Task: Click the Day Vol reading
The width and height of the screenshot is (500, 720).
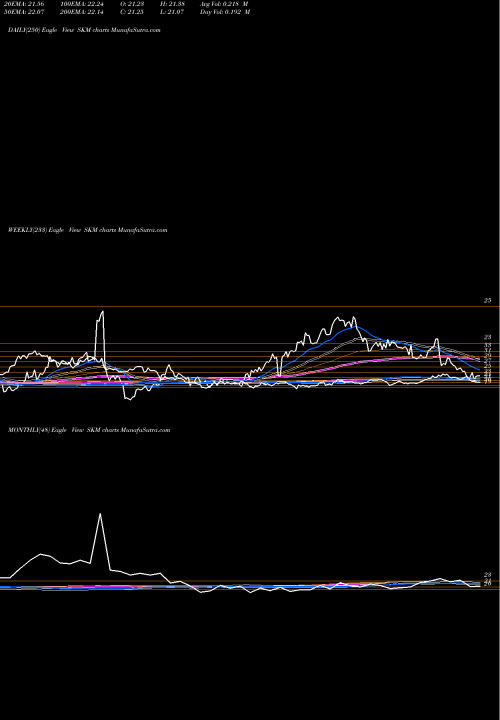Action: pyautogui.click(x=225, y=12)
